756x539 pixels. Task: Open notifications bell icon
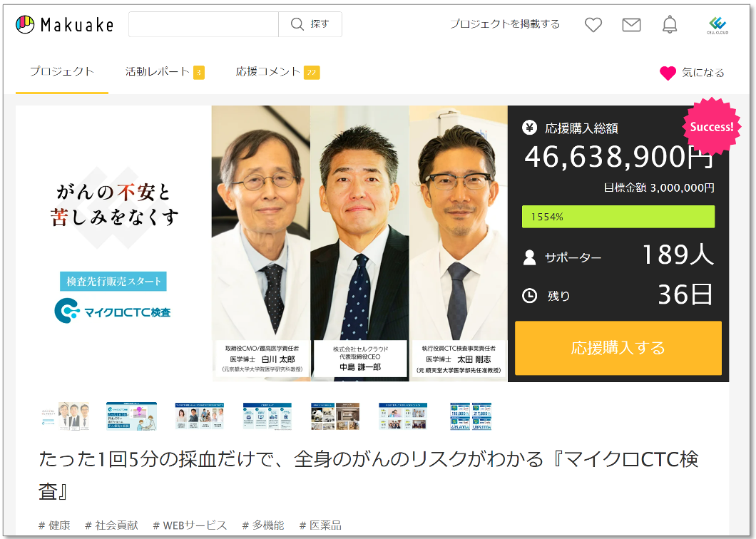pyautogui.click(x=670, y=25)
